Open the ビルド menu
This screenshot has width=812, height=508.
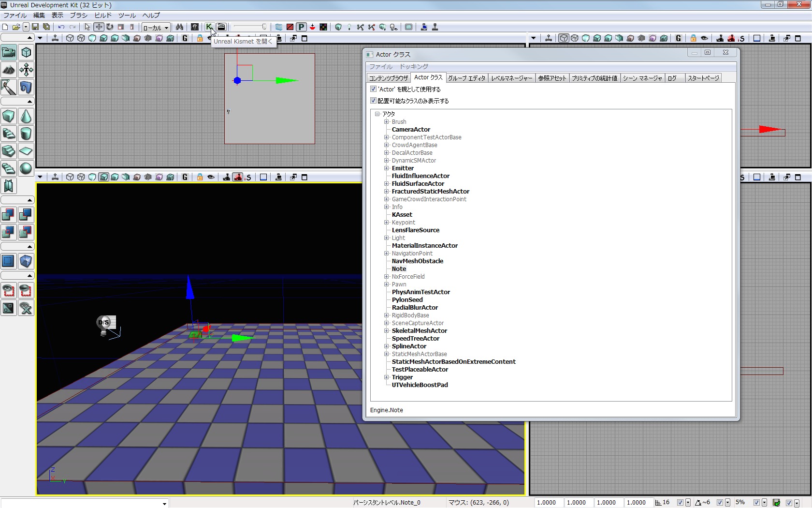(102, 15)
